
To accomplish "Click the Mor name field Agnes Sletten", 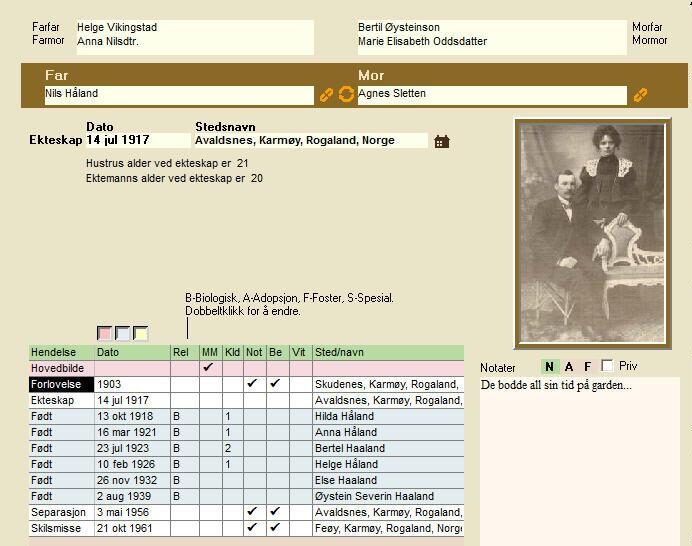I will pyautogui.click(x=492, y=95).
